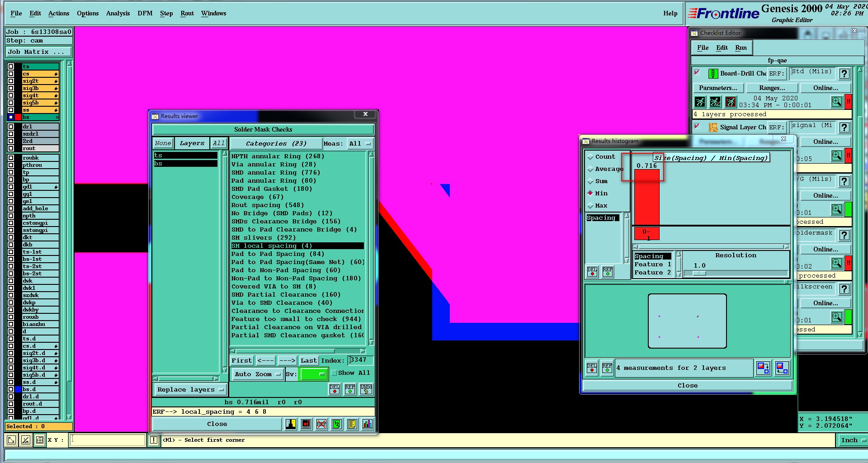Click the First button in Results viewer
The image size is (868, 463).
tap(242, 360)
